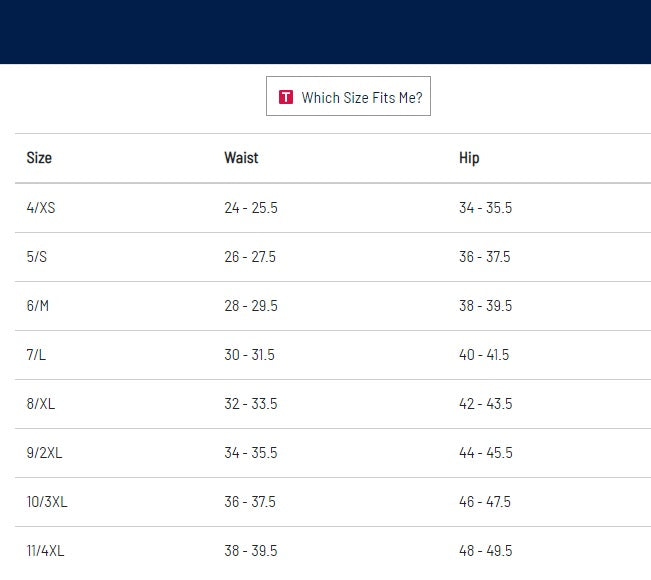This screenshot has height=580, width=651.
Task: Click hip measurement 34 - 35.5
Action: (485, 208)
